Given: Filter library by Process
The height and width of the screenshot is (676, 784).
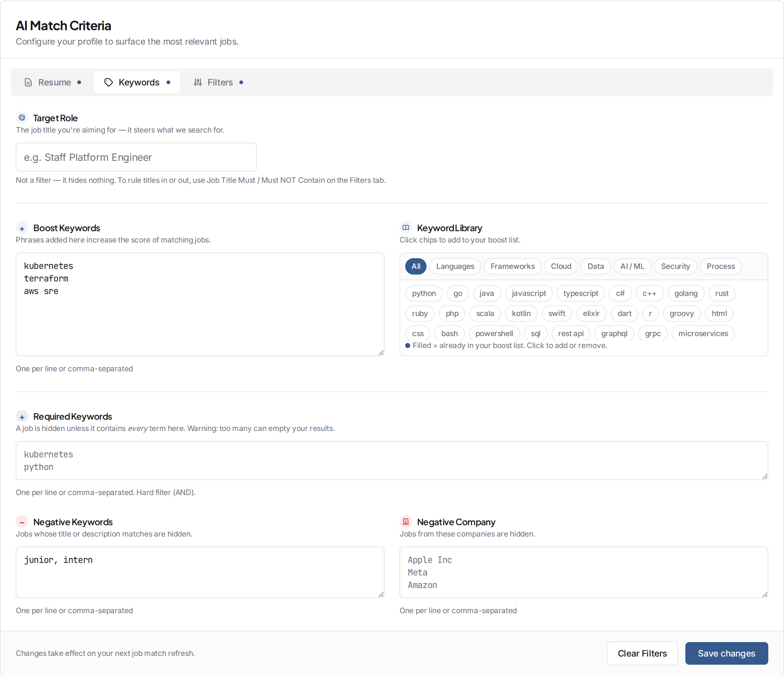Looking at the screenshot, I should pyautogui.click(x=721, y=266).
